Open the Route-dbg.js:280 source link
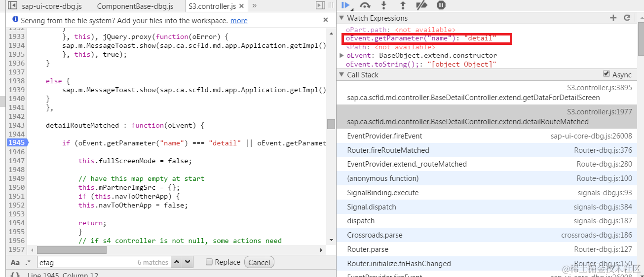This screenshot has height=277, width=644. tap(605, 164)
